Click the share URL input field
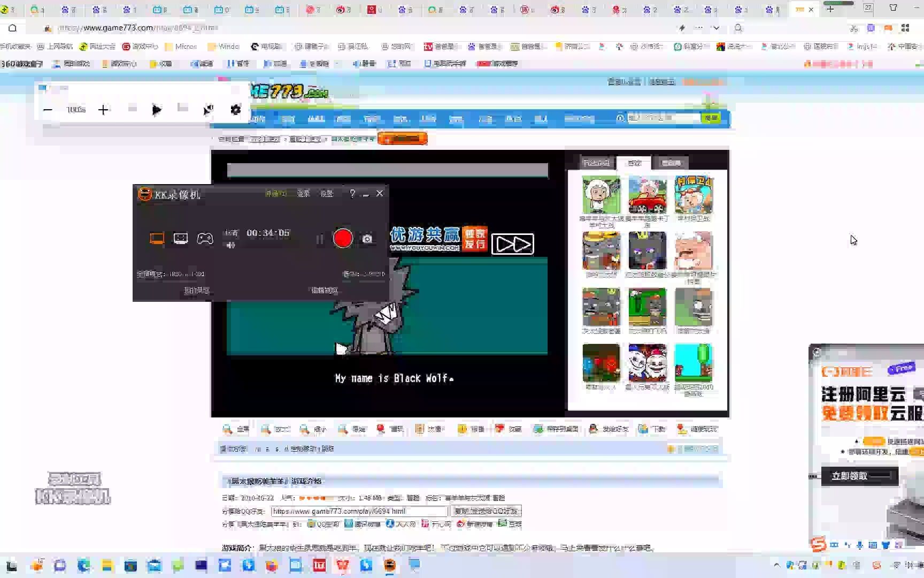 [359, 511]
